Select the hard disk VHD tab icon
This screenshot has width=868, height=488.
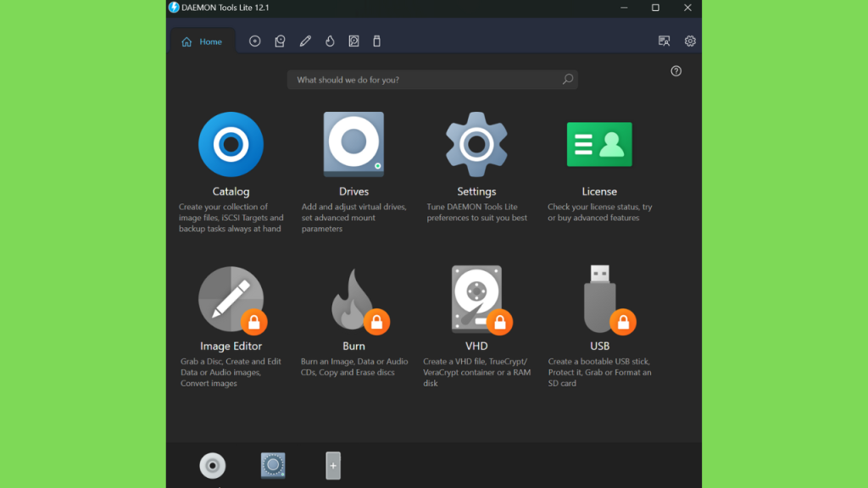pos(353,42)
